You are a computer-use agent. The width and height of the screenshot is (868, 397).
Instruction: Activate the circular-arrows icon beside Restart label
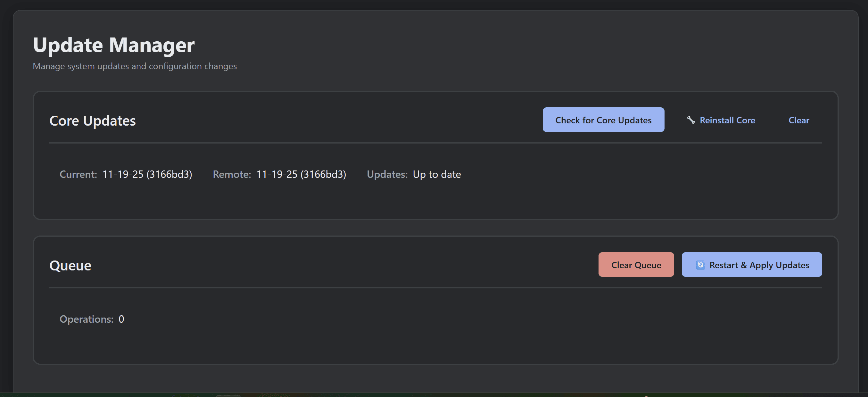pyautogui.click(x=701, y=265)
